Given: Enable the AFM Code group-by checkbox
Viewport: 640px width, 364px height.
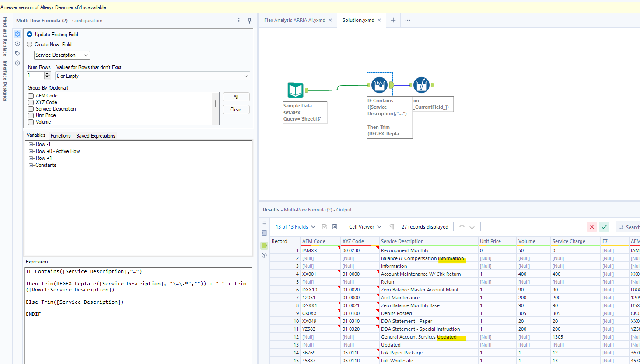Looking at the screenshot, I should (x=30, y=95).
